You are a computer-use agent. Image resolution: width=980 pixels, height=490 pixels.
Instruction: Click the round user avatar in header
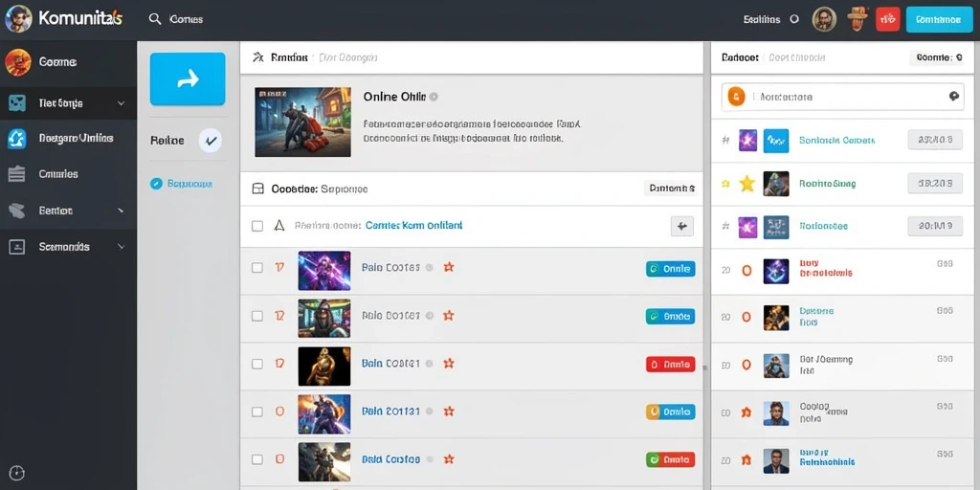[824, 19]
